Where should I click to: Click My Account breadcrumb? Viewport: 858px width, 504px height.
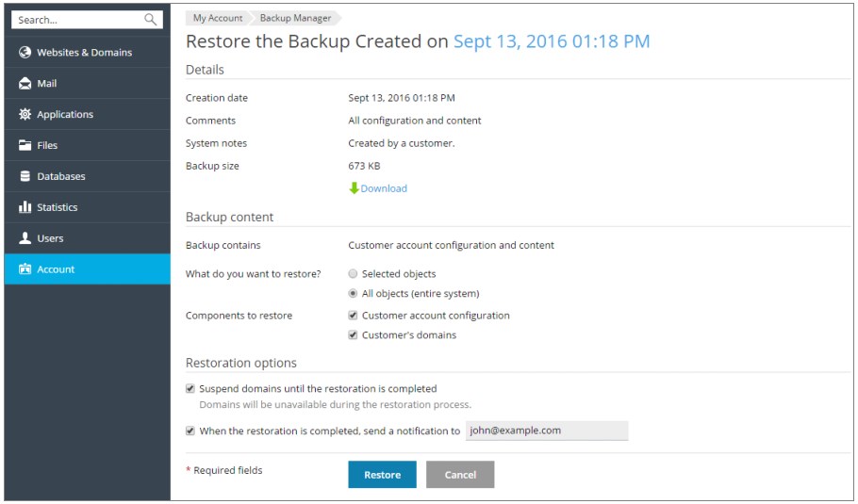217,18
